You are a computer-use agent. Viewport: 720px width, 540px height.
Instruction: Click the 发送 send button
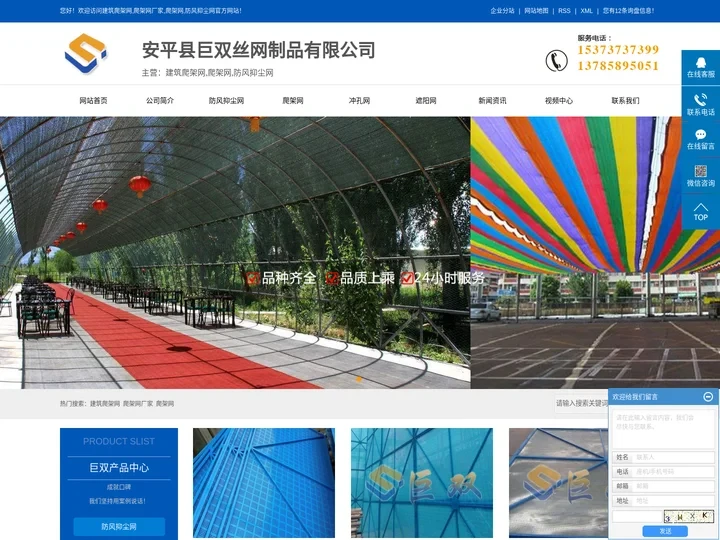tap(665, 531)
